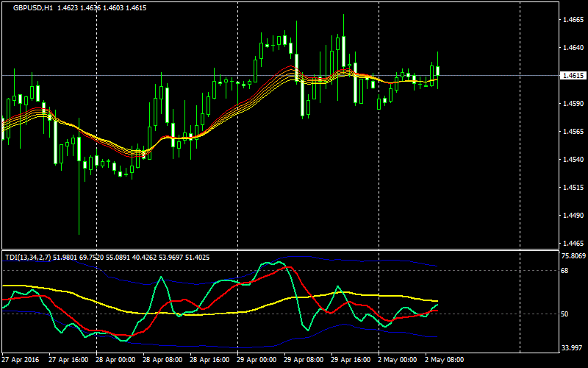Click the 50 level label on TDI scale

(565, 314)
